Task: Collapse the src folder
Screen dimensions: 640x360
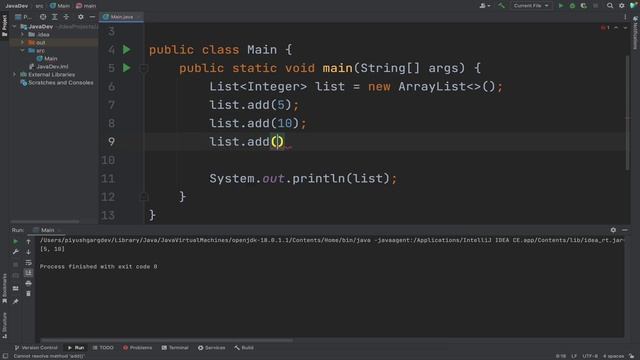Action: (x=23, y=51)
